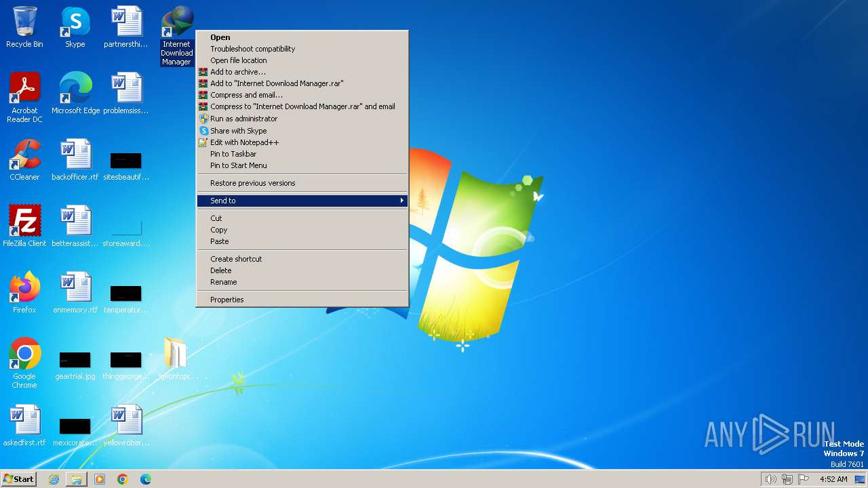
Task: Launch Edge from the taskbar
Action: click(146, 479)
